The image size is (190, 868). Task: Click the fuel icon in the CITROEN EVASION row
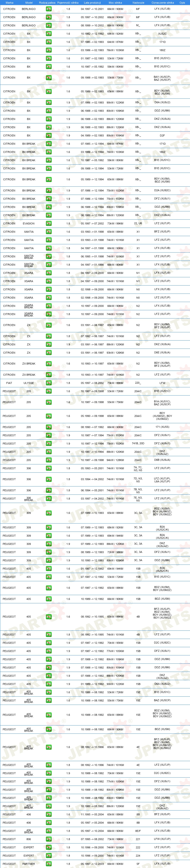[x=49, y=223]
